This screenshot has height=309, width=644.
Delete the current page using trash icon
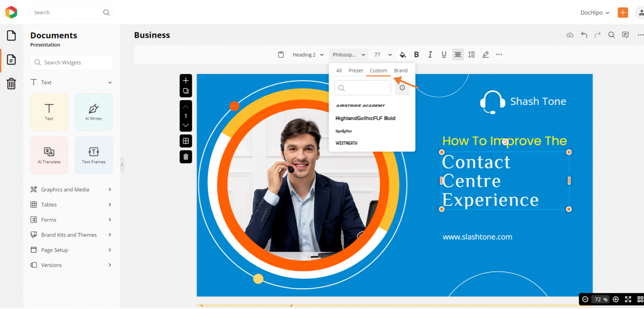[186, 157]
